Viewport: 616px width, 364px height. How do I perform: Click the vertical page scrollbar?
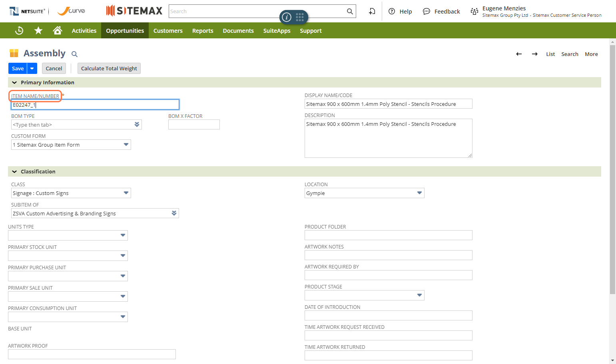tap(612, 169)
